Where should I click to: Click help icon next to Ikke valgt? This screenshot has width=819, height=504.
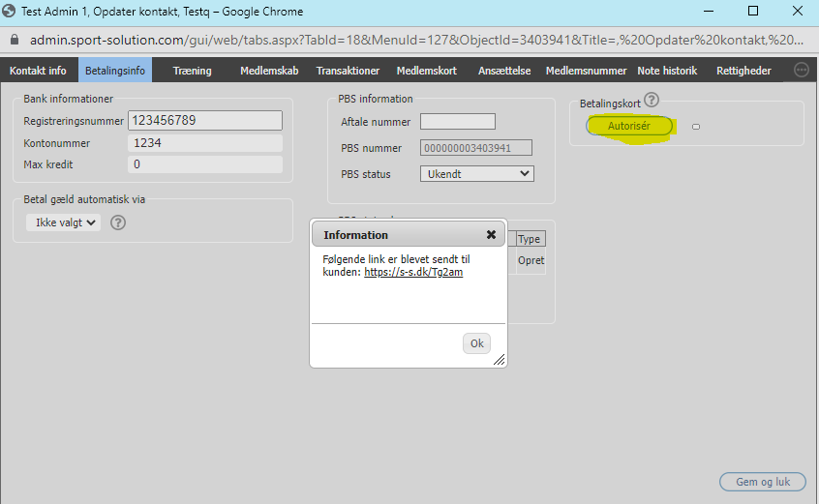(x=118, y=222)
